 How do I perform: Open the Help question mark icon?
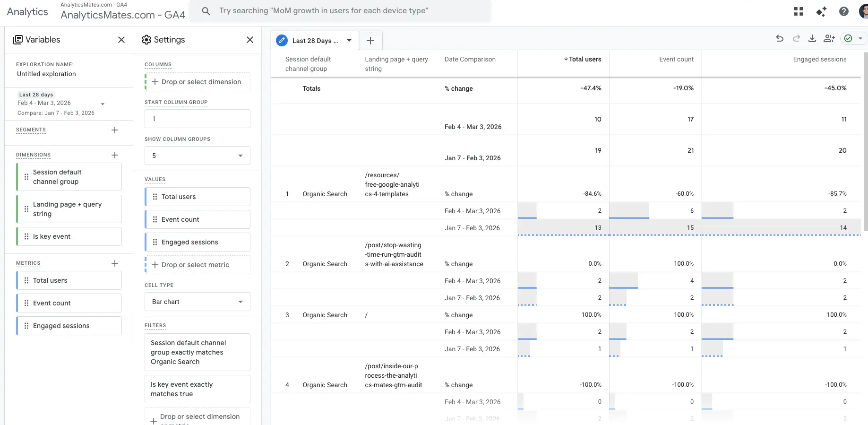(x=844, y=11)
